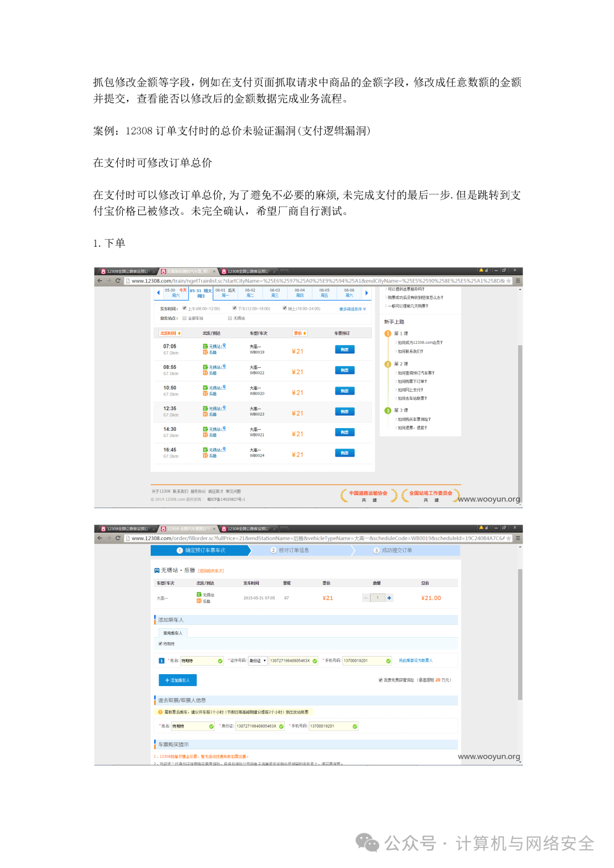Screen dimensions: 614x868
Task: Expand 如何网上支付 help item
Action: [410, 390]
